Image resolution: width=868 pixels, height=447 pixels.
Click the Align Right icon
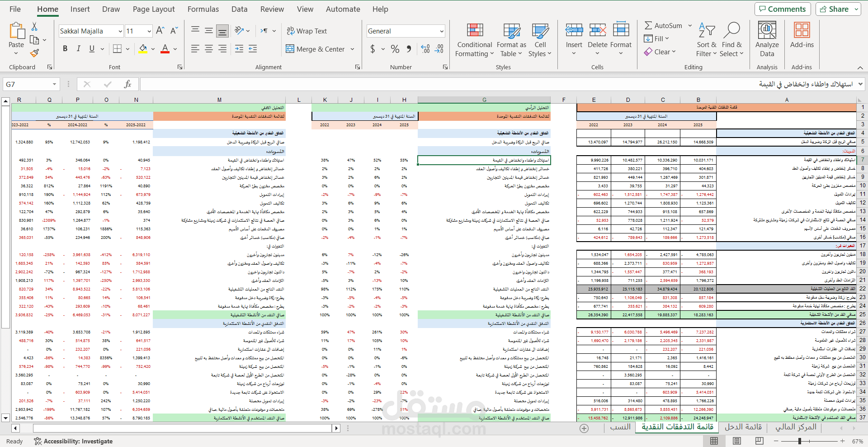[x=222, y=49]
